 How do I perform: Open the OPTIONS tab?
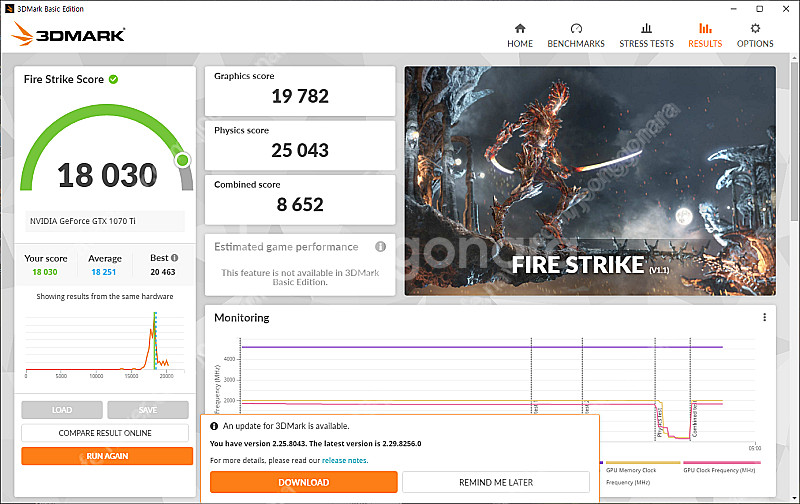coord(755,36)
